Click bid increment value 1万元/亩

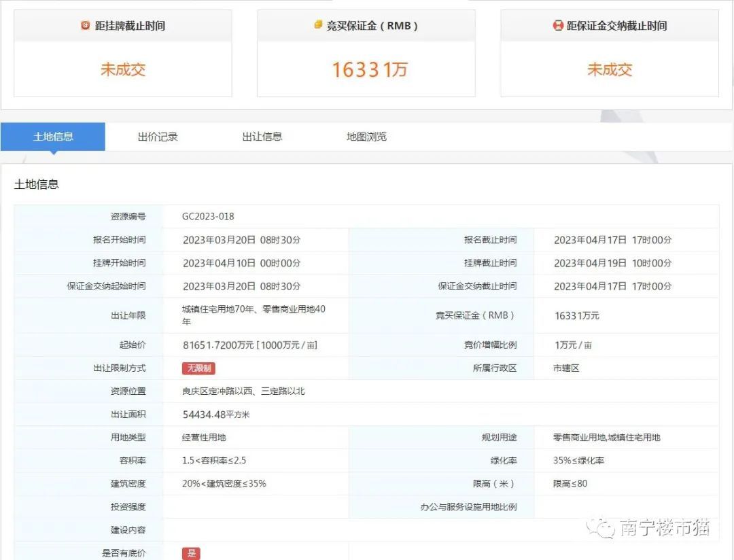click(x=573, y=345)
